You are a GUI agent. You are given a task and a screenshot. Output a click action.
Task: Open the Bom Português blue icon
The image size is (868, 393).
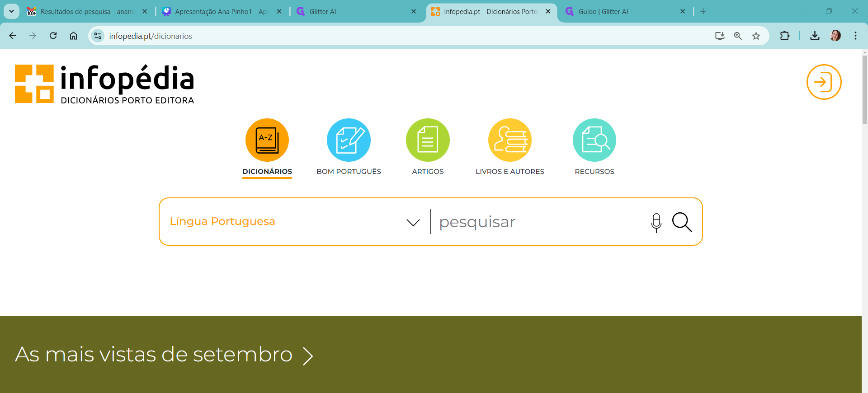tap(349, 140)
